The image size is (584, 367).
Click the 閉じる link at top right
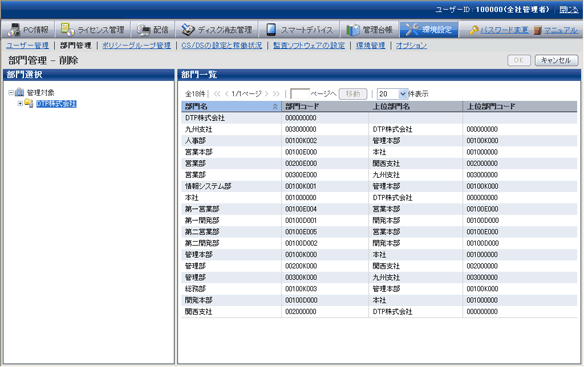[569, 10]
